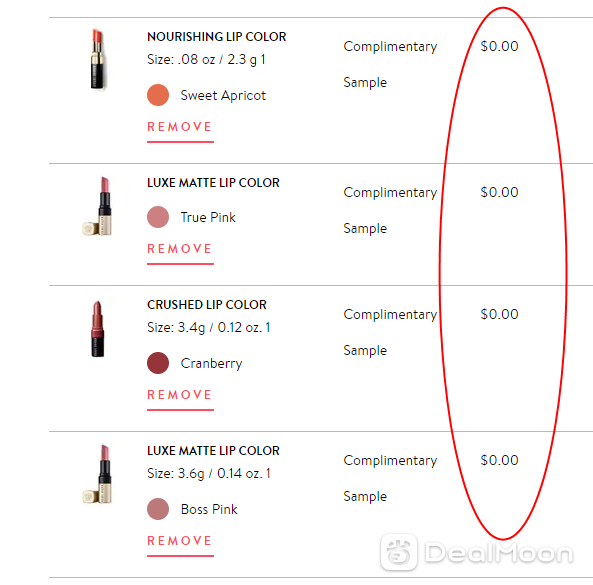Open the Crushed Lip Color product title
The image size is (593, 585).
(206, 305)
